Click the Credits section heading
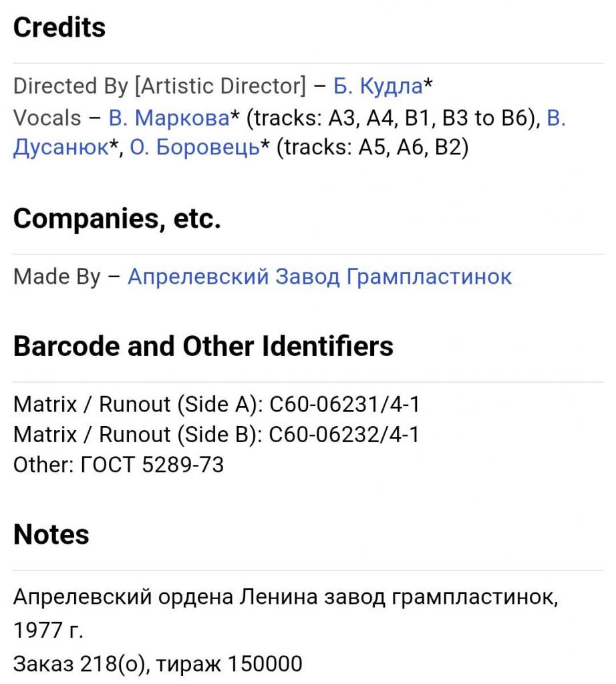 (59, 27)
